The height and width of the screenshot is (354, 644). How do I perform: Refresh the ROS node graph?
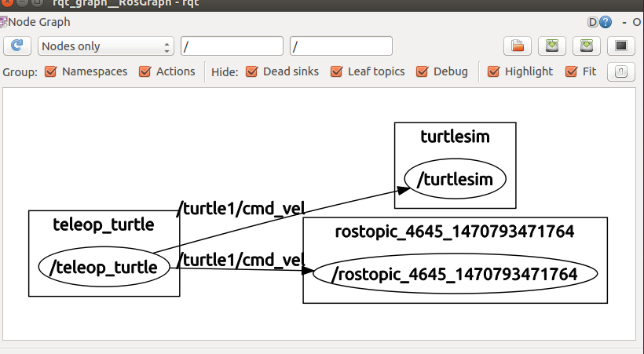(17, 46)
